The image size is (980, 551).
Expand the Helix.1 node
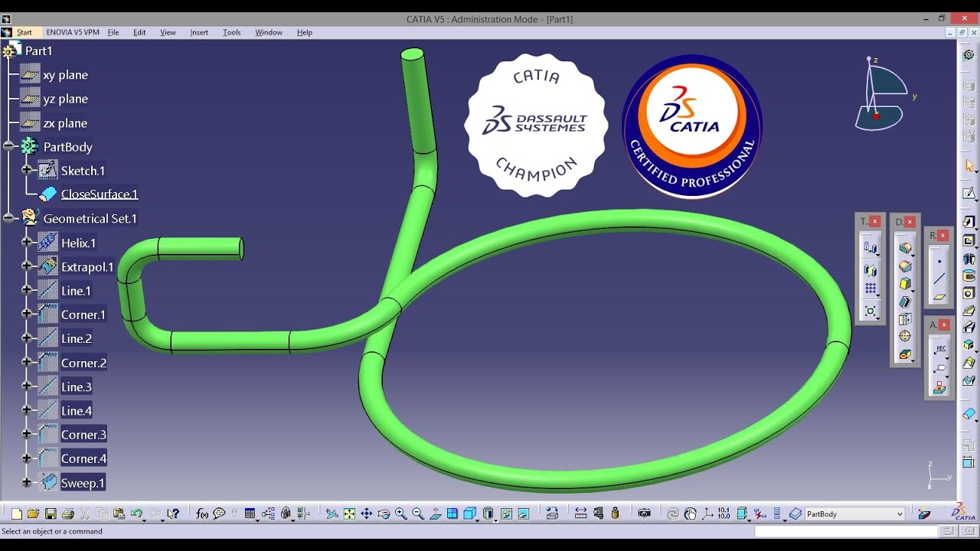tap(28, 243)
